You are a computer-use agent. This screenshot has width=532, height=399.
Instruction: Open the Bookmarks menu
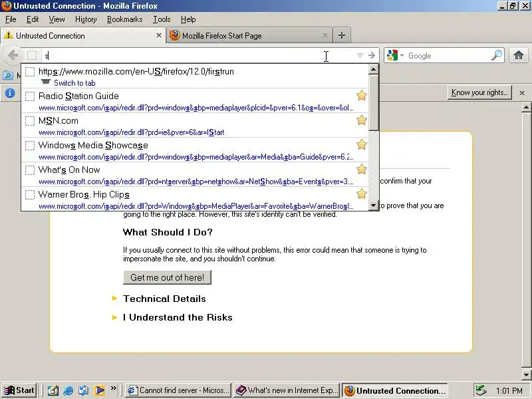pos(124,19)
